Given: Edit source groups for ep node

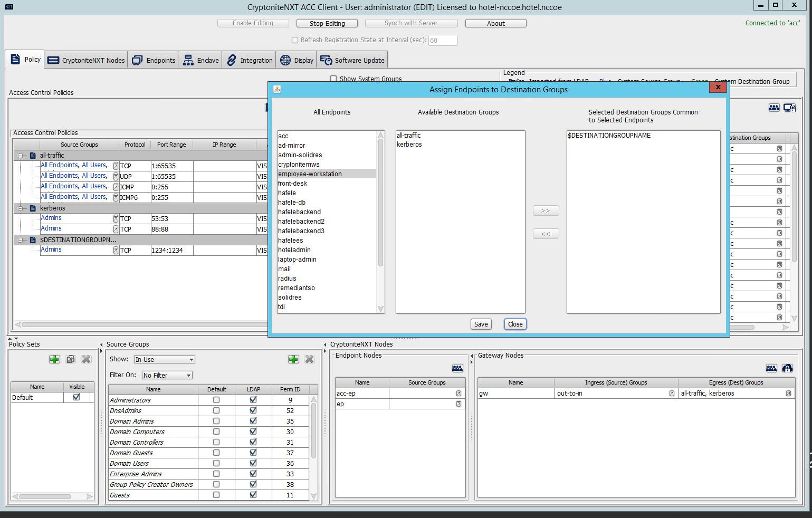Looking at the screenshot, I should [458, 404].
